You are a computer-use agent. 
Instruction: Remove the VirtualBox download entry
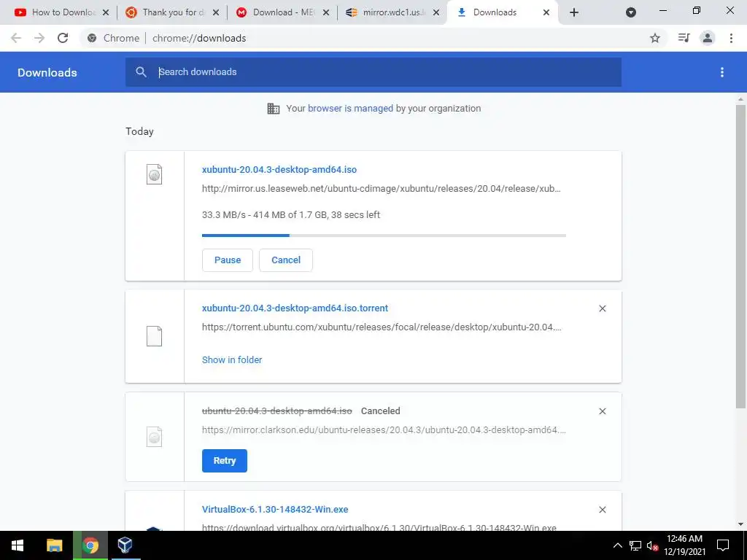click(x=602, y=510)
